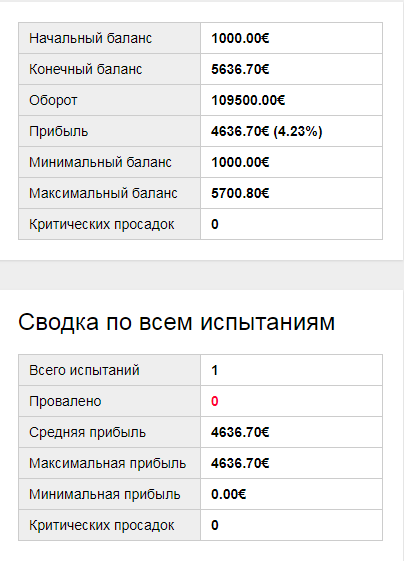Click Критических просадок label in summary table
The image size is (404, 561).
tap(102, 526)
